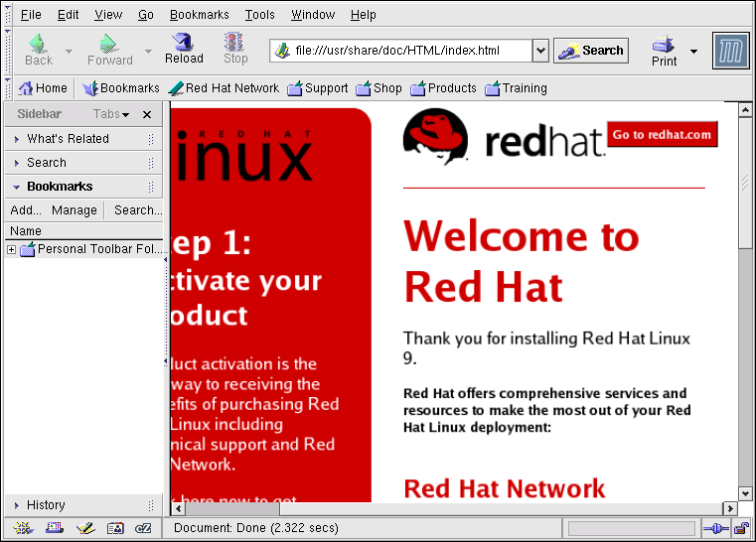Expand the Personal Toolbar Folder tree item
The image size is (756, 542).
click(x=11, y=249)
